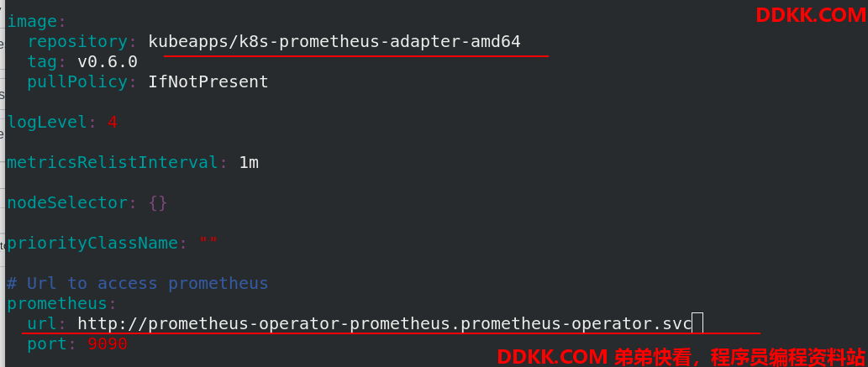
Task: Click the text cursor block after .svc
Action: pos(697,322)
